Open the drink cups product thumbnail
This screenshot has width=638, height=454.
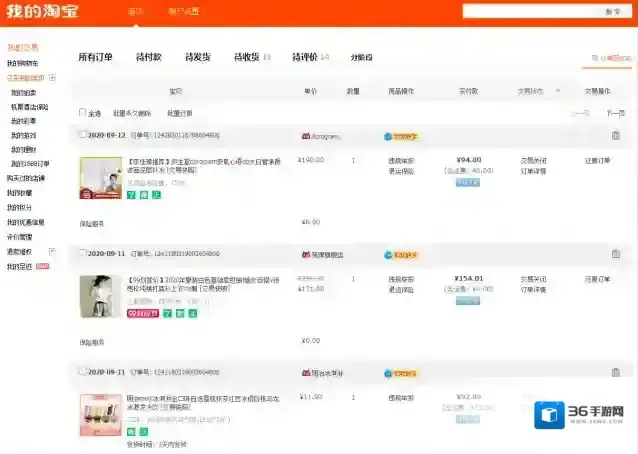click(101, 415)
